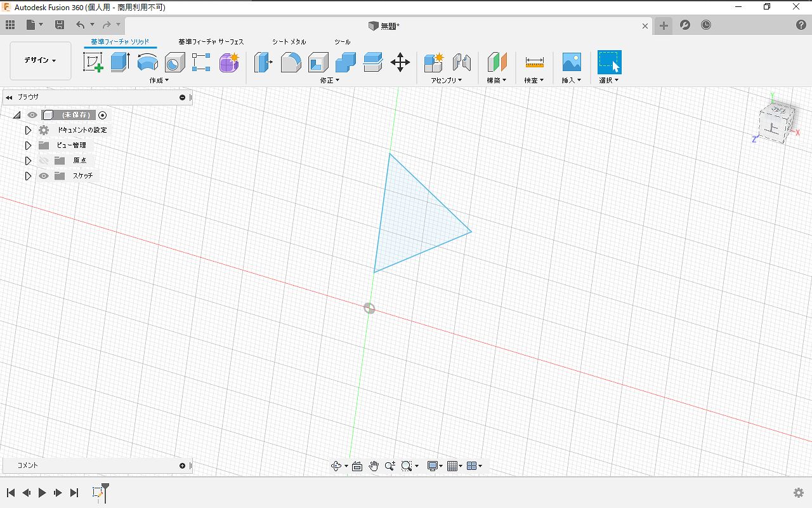Select the Rectangular Pattern tool

click(201, 62)
